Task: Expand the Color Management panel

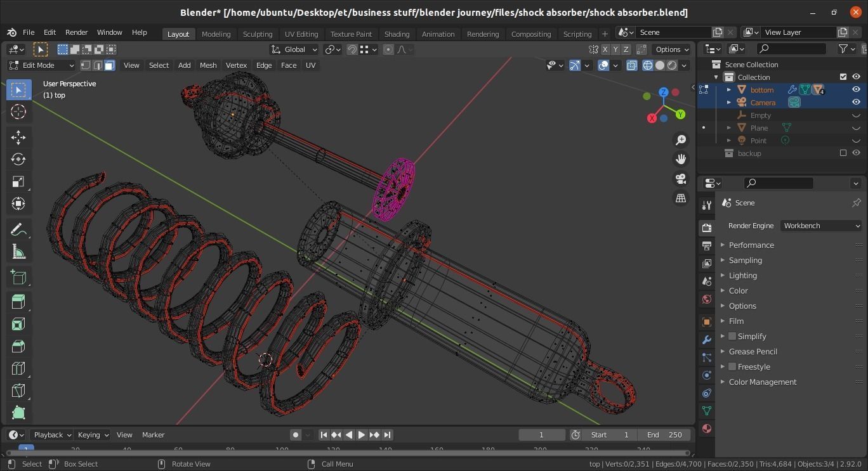Action: click(x=762, y=382)
